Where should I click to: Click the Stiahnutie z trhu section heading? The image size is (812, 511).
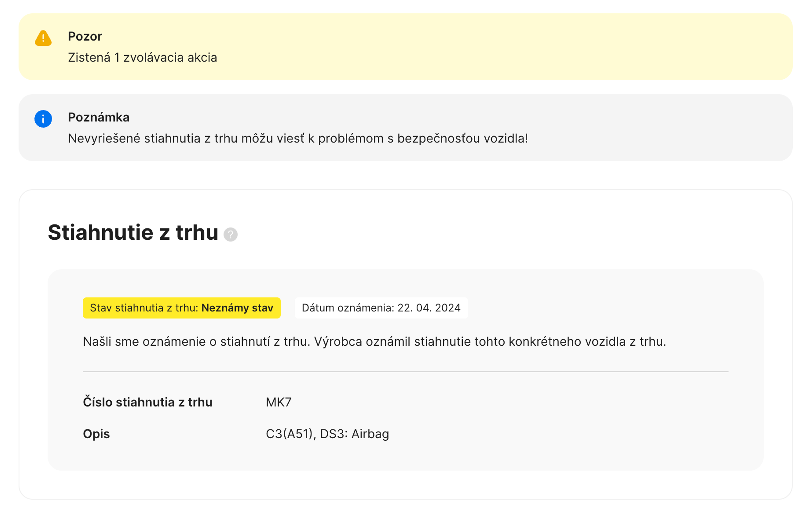133,232
